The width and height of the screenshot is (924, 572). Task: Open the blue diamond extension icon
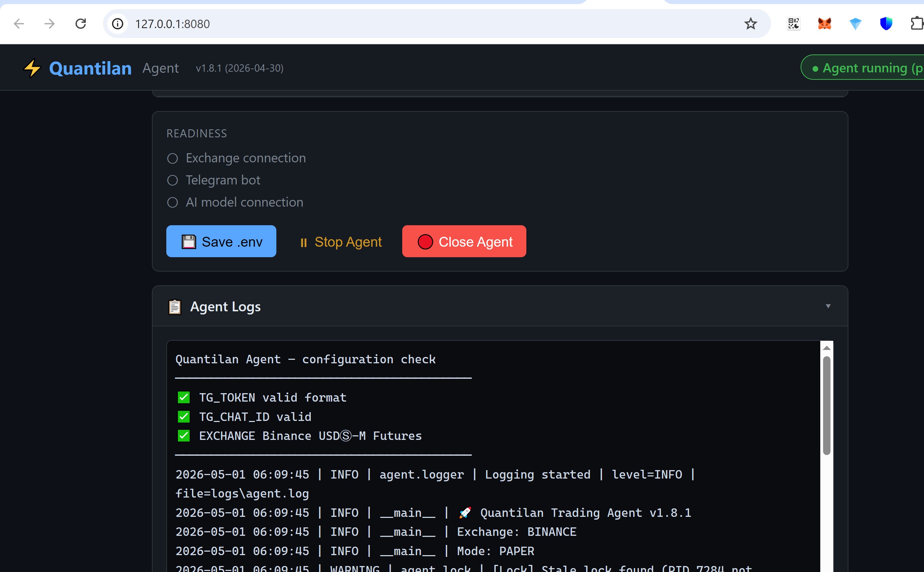855,24
